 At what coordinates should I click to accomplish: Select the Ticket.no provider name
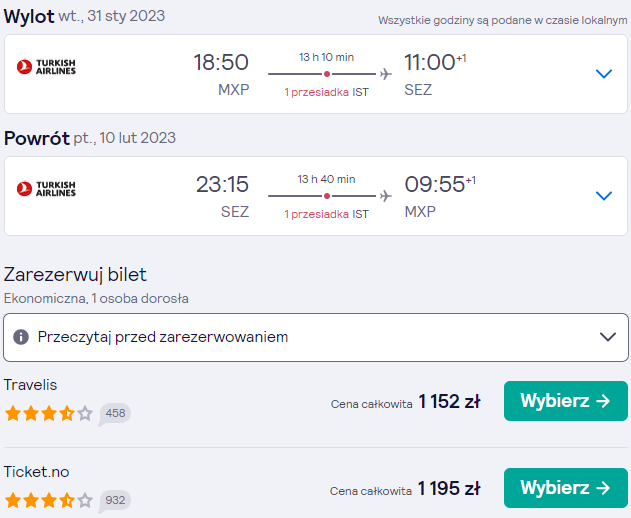(x=37, y=472)
